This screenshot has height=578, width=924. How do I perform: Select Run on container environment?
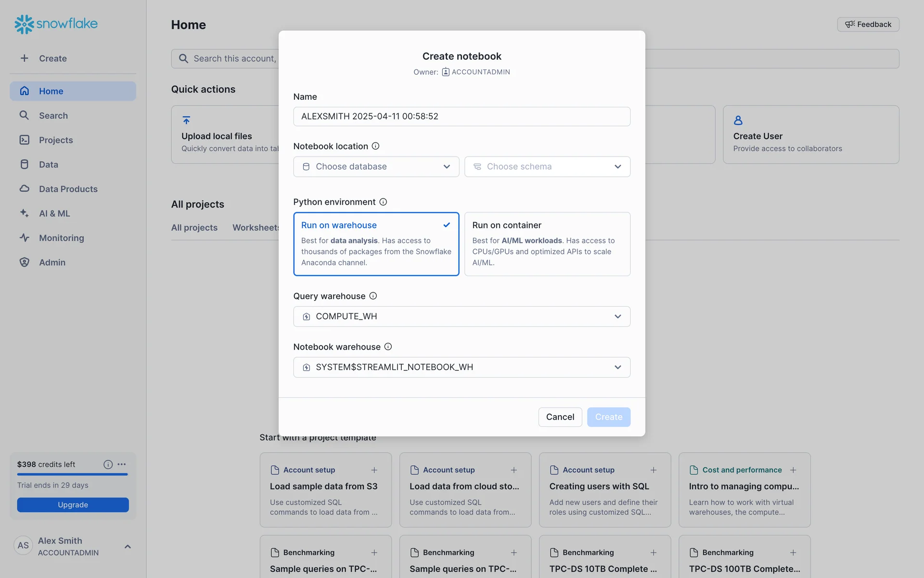(x=547, y=244)
